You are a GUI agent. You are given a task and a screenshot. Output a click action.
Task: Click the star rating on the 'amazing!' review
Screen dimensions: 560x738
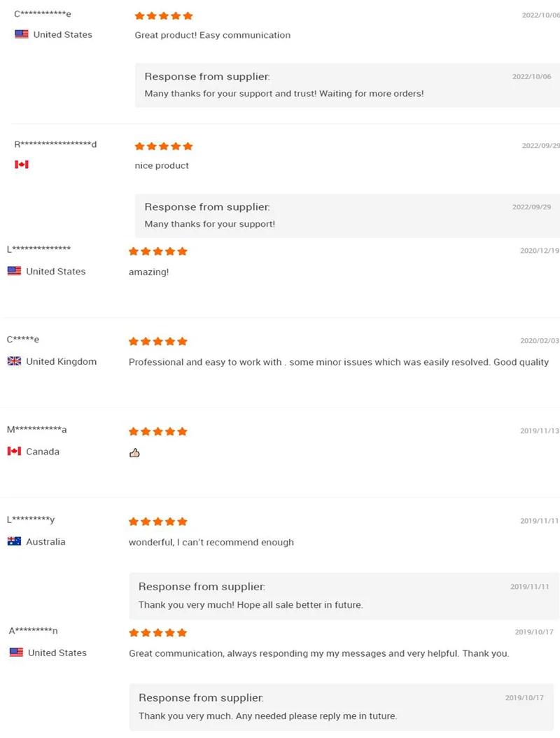point(157,251)
